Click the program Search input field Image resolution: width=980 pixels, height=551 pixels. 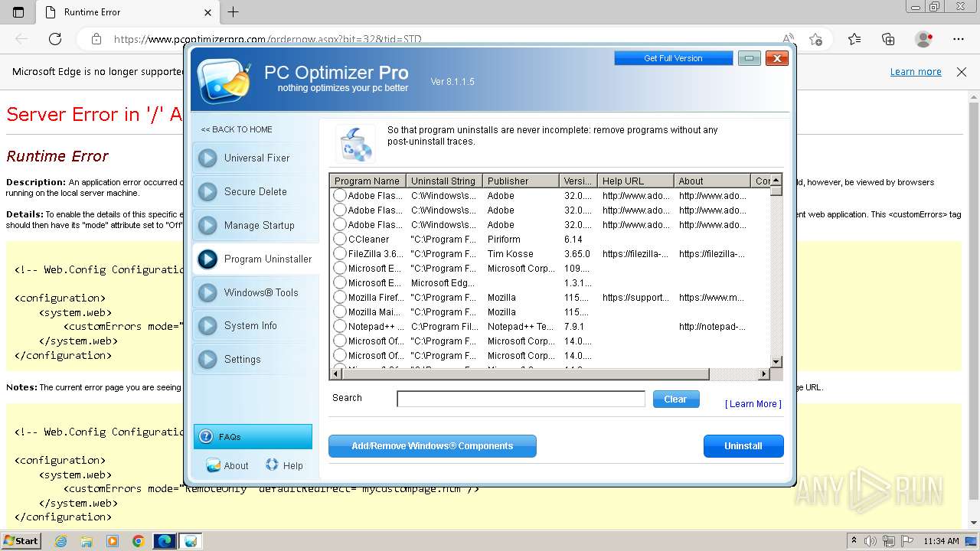pyautogui.click(x=521, y=399)
